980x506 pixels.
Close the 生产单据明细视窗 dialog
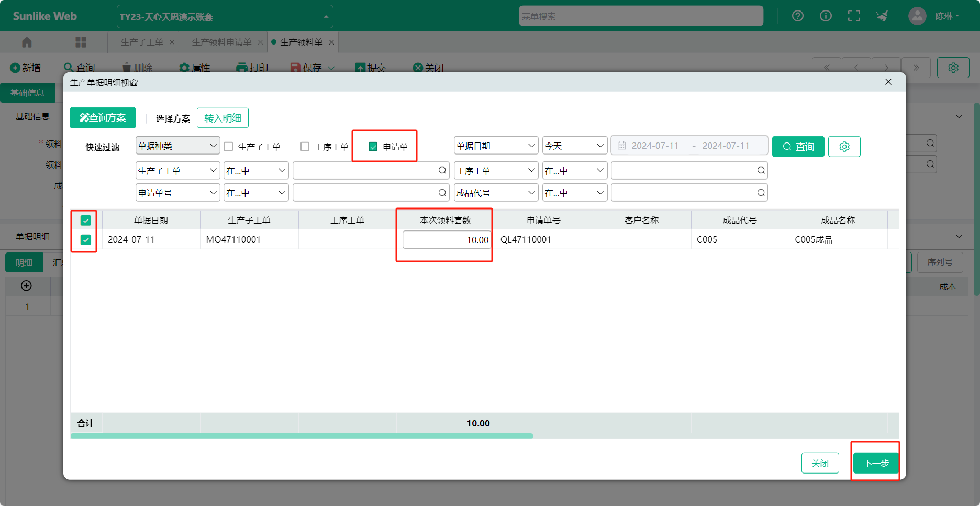tap(888, 82)
